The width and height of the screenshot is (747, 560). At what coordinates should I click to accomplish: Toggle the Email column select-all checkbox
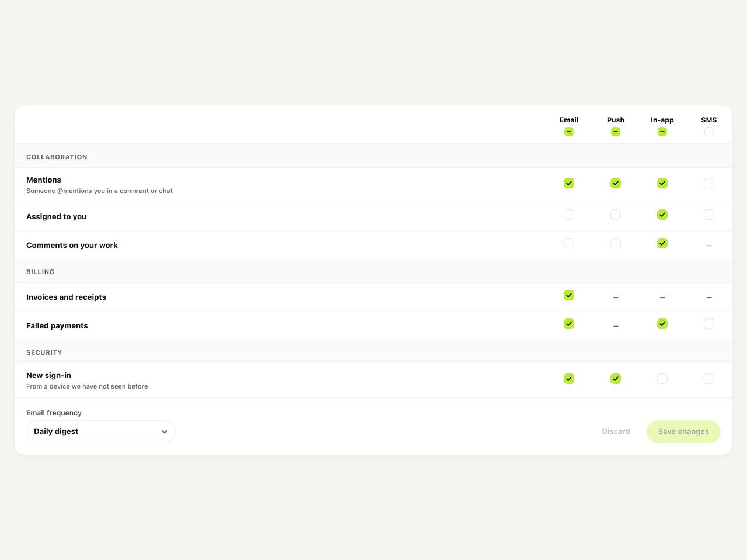point(569,132)
